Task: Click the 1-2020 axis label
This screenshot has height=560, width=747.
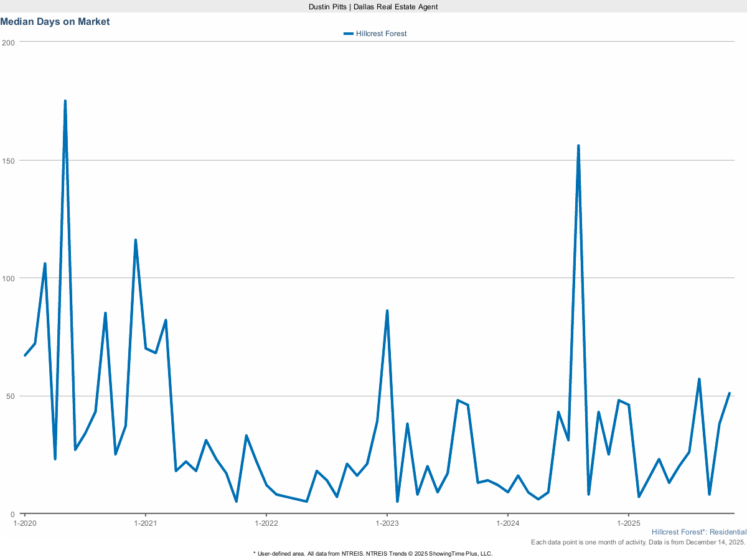Action: pos(25,523)
